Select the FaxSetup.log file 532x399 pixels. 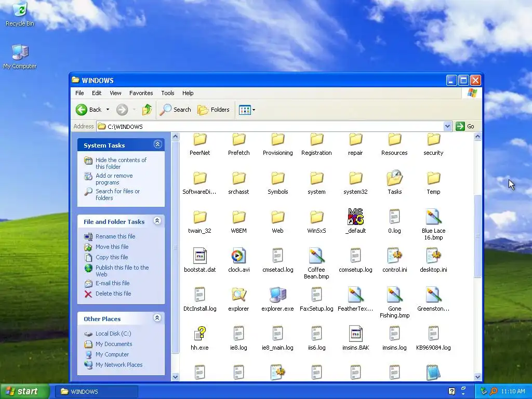pyautogui.click(x=316, y=299)
